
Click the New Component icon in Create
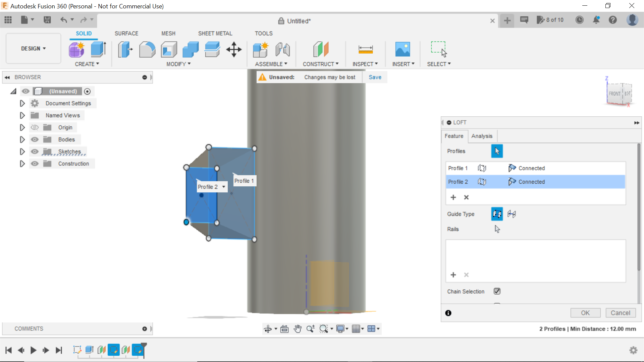click(76, 49)
